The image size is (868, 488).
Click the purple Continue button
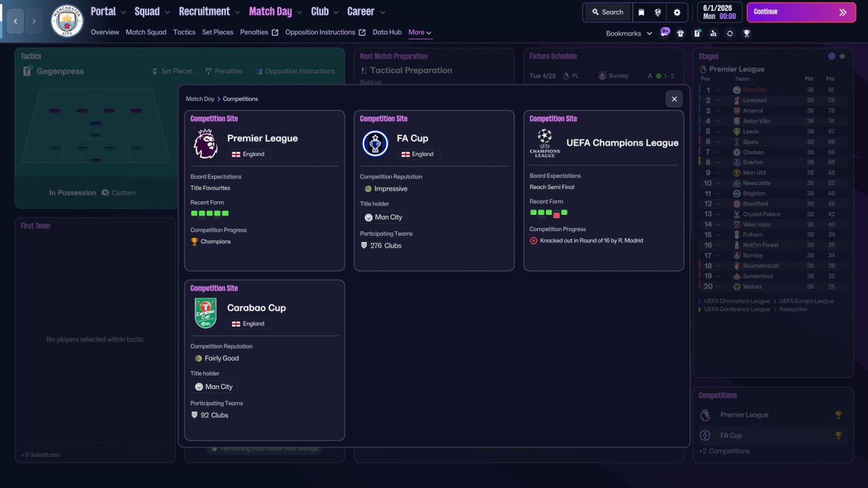(x=802, y=12)
